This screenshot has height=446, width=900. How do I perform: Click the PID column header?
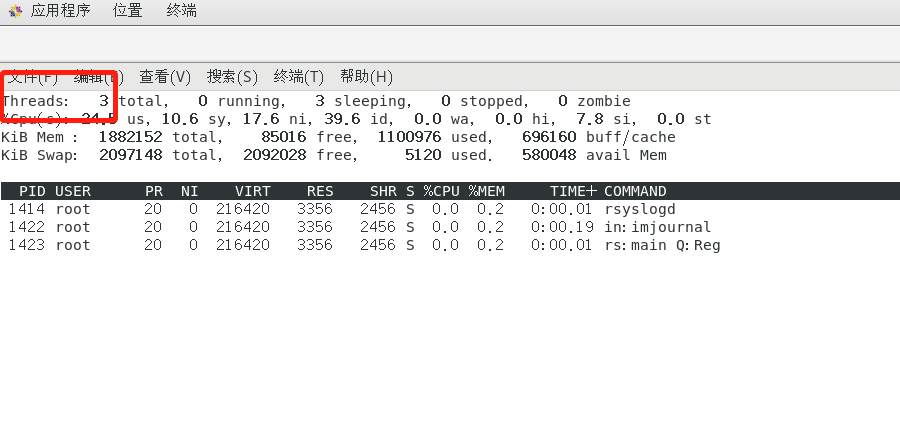click(x=32, y=191)
